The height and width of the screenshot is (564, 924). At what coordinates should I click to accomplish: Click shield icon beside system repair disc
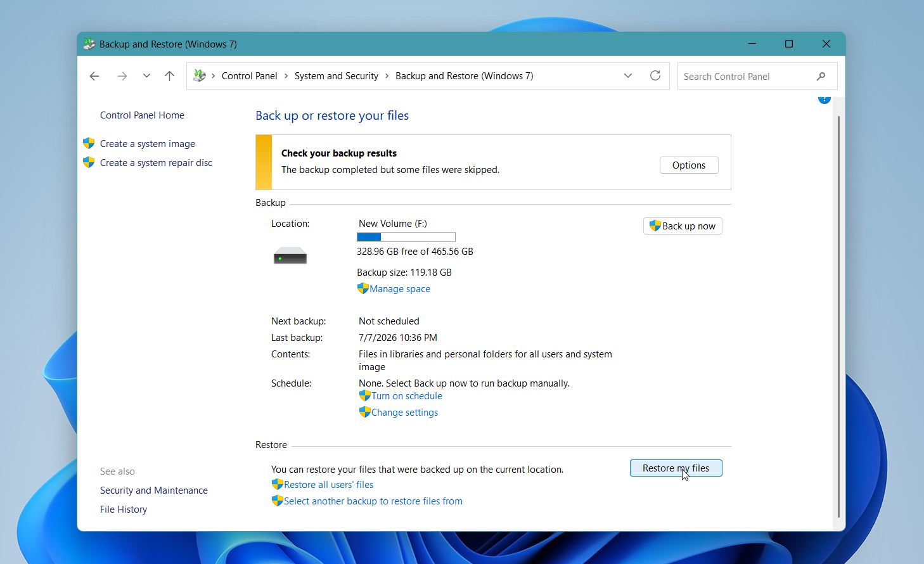tap(89, 162)
